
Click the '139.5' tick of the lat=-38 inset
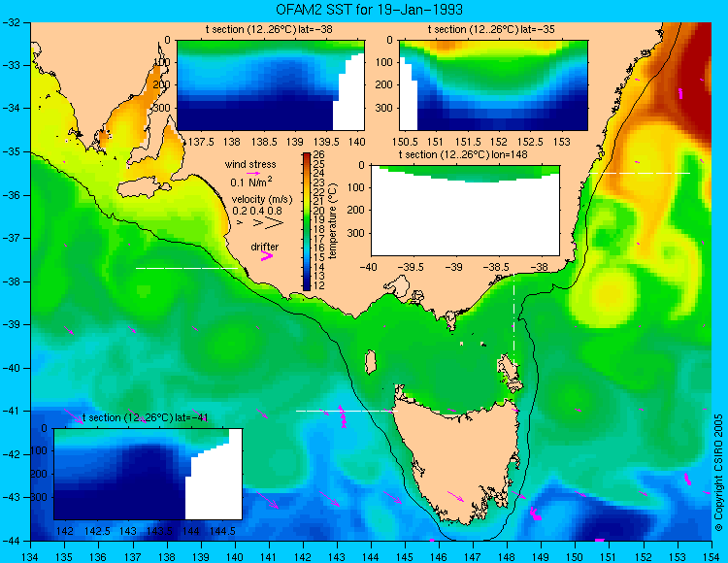coord(327,142)
